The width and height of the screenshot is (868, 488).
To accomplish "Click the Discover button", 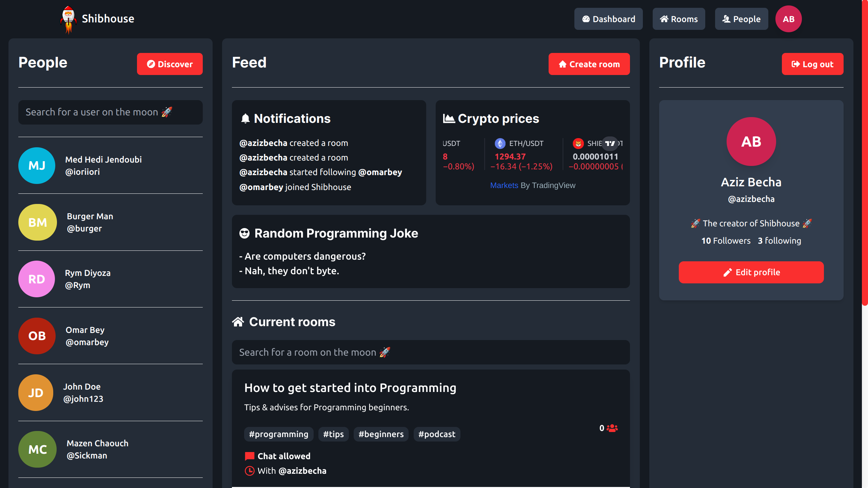I will (x=170, y=64).
